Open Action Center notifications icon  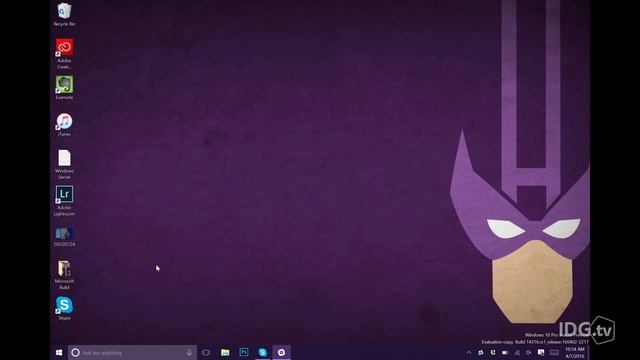541,353
